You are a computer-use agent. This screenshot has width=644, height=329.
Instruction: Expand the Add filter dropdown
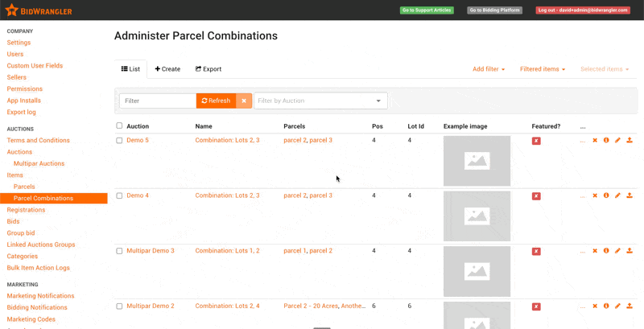point(489,69)
